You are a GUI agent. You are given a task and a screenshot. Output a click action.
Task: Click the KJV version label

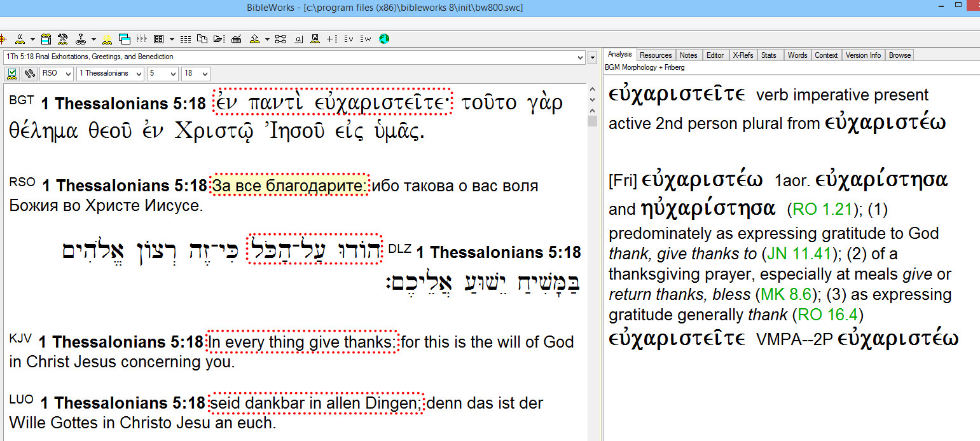pyautogui.click(x=20, y=338)
